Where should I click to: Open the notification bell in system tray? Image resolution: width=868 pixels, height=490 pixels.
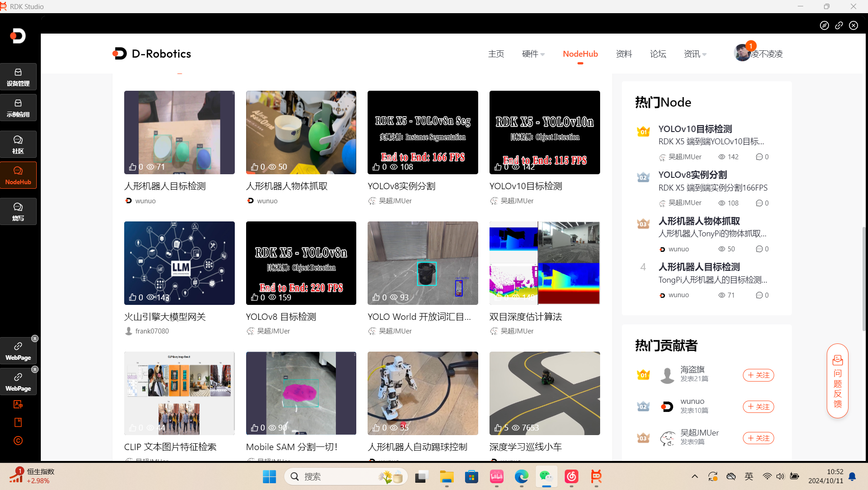(852, 476)
